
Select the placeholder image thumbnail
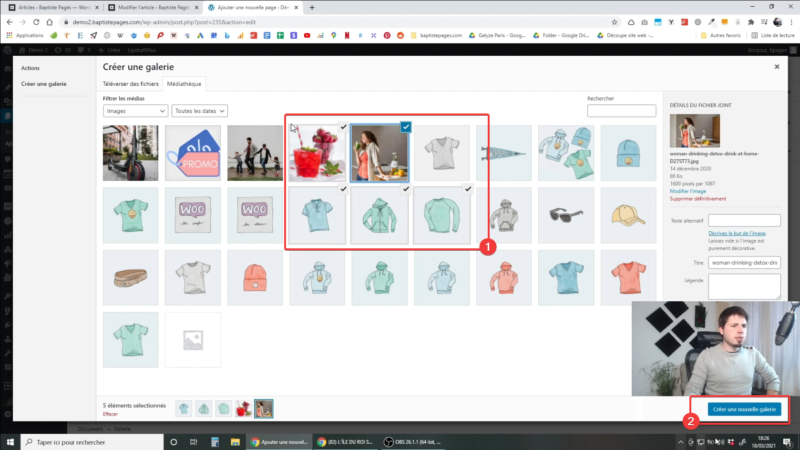coord(193,340)
